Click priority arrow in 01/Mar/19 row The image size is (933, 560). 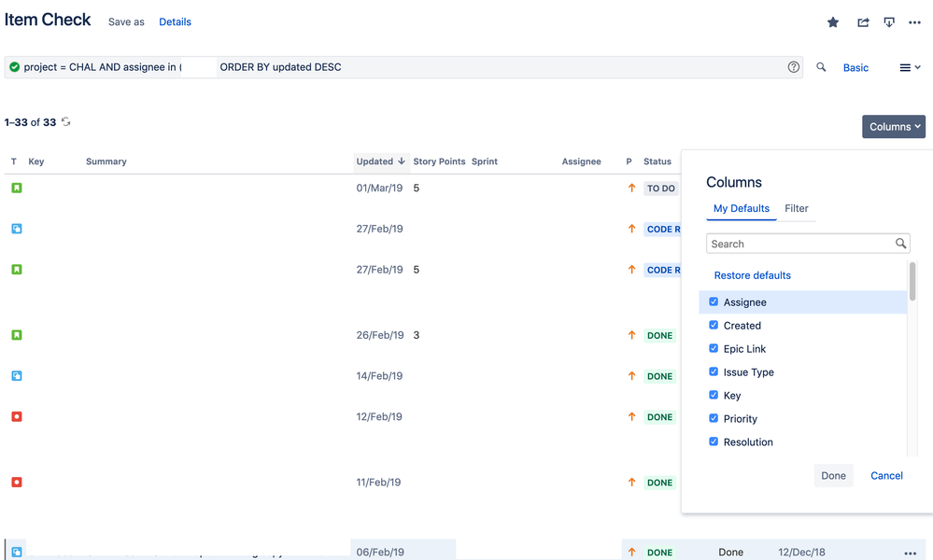(631, 188)
